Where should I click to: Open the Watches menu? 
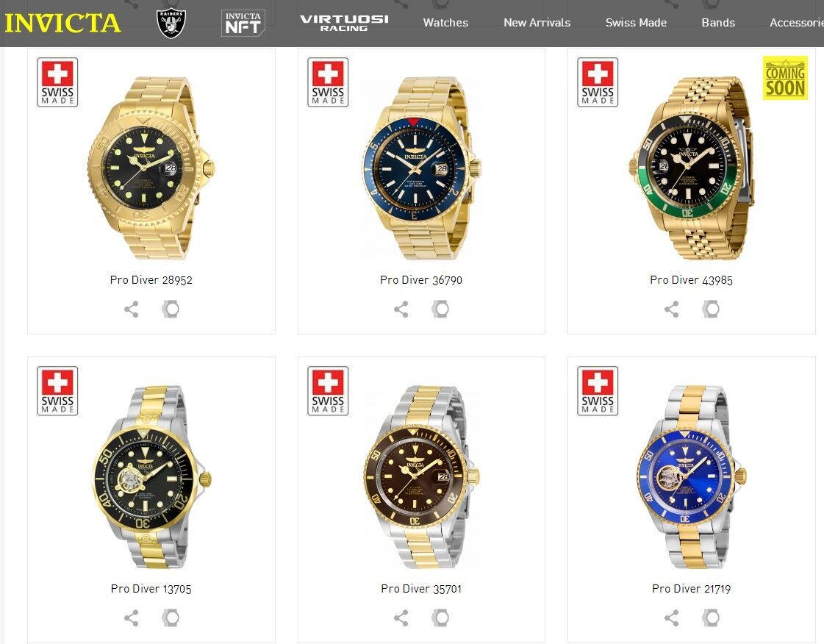pos(445,23)
